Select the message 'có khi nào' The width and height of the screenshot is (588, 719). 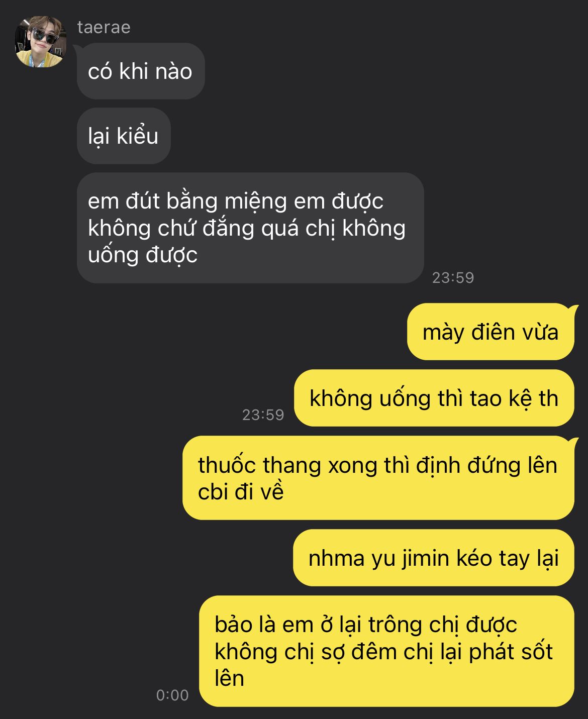tap(141, 71)
